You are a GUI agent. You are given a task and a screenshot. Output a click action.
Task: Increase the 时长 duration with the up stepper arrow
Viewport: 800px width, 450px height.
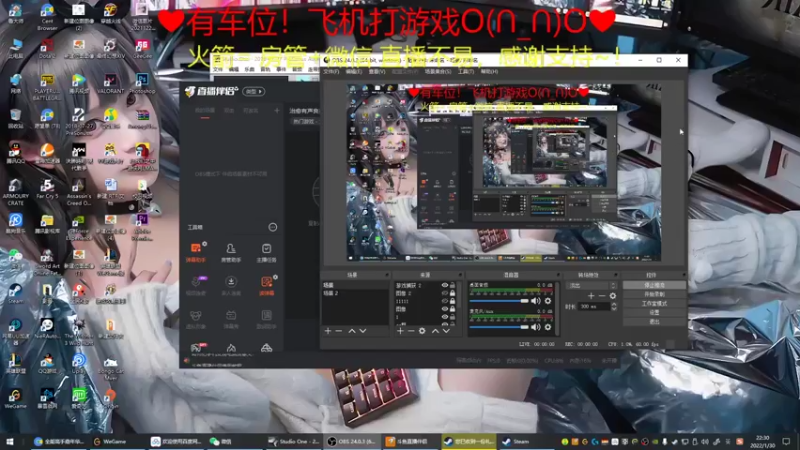pyautogui.click(x=614, y=304)
